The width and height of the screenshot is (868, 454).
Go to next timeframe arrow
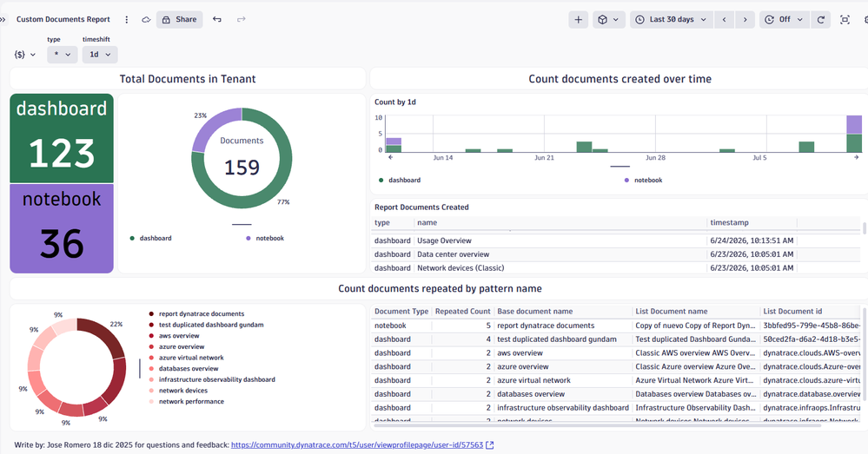click(745, 19)
